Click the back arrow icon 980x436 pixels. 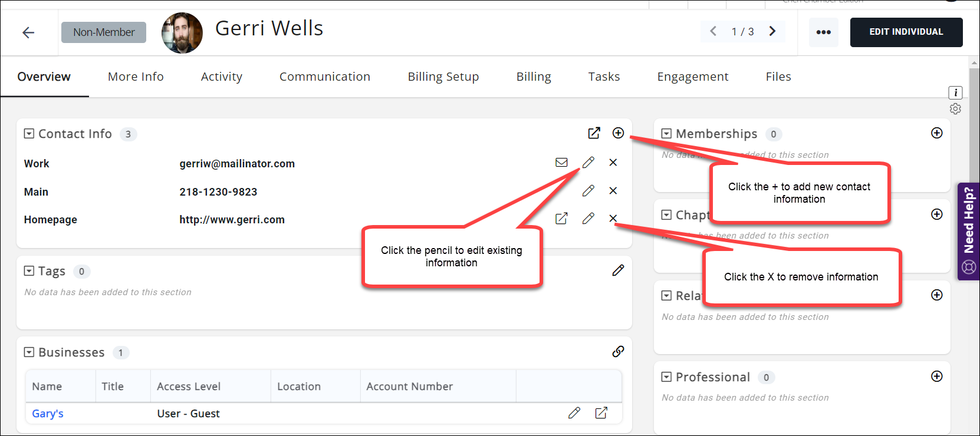tap(28, 32)
